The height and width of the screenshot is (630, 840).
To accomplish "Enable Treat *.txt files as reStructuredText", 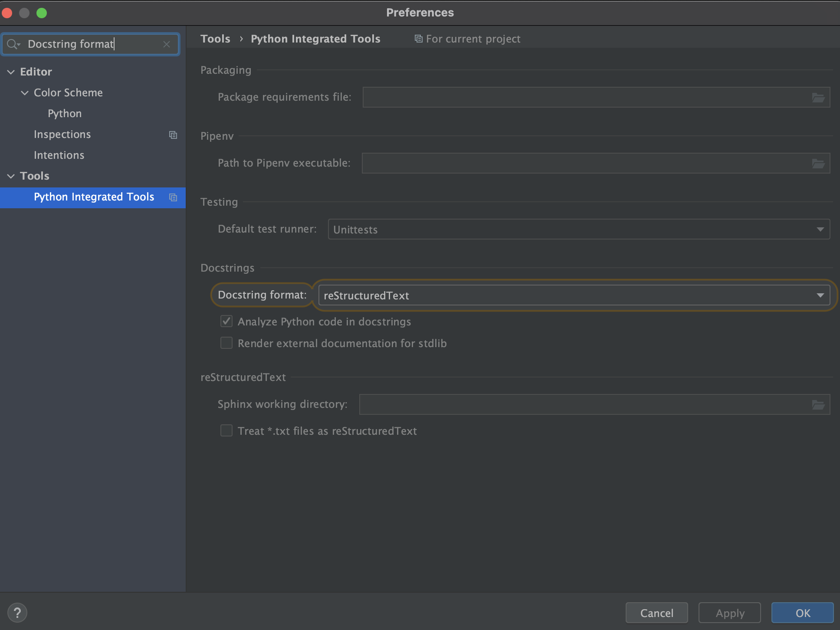I will coord(226,430).
